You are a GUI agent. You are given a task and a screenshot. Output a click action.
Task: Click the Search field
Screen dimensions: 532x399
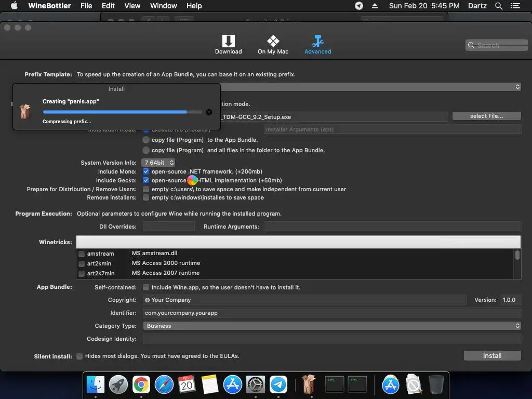496,45
